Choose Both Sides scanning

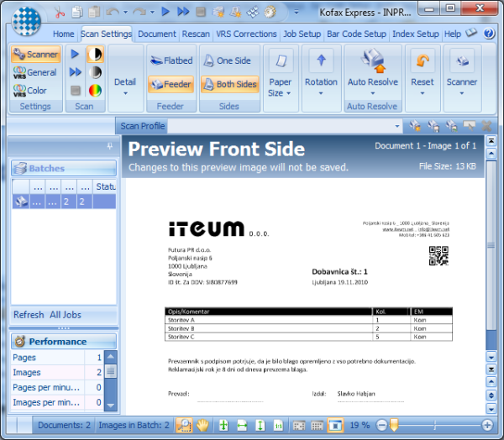click(230, 84)
